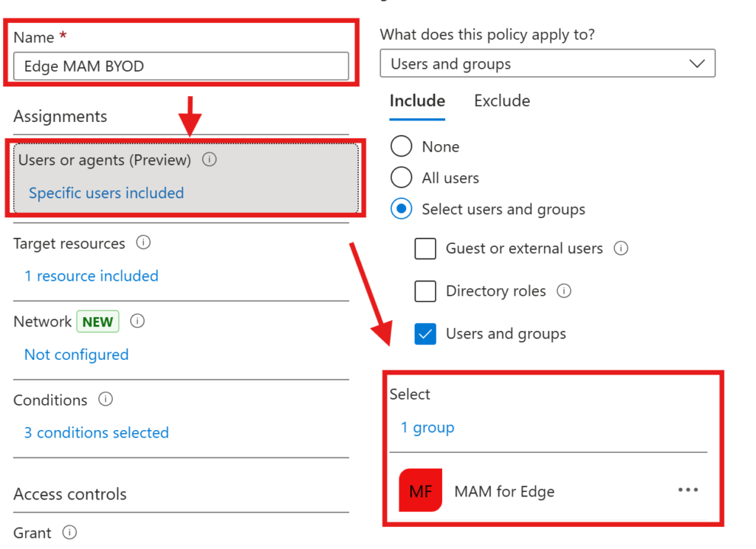Image resolution: width=756 pixels, height=549 pixels.
Task: Uncheck the Users and groups checkbox
Action: (x=425, y=334)
